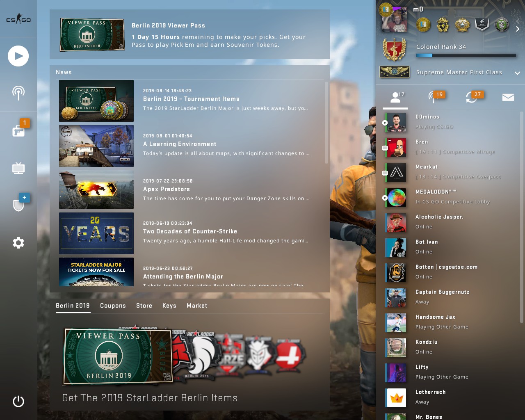Open MEGALODON friend avatar
This screenshot has height=420, width=525.
(397, 197)
